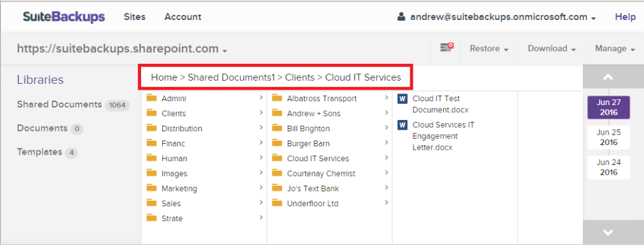Click Clients in the breadcrumb path
The width and height of the screenshot is (644, 245).
tap(300, 77)
